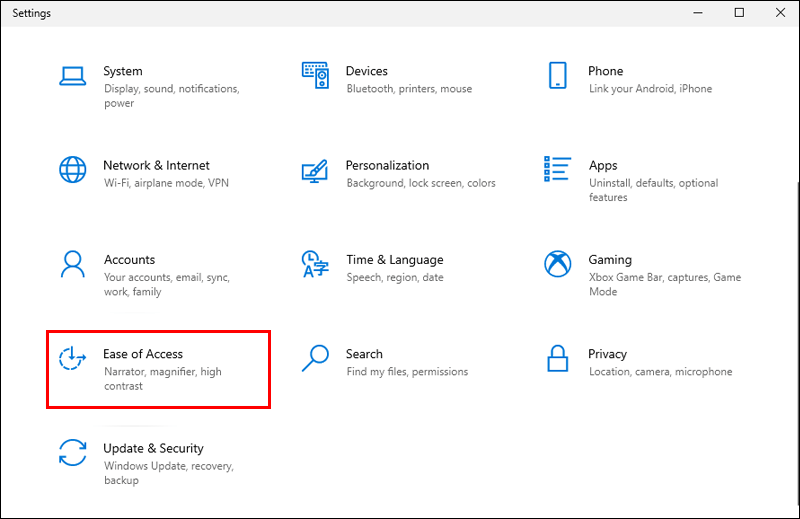Viewport: 800px width, 519px height.
Task: Select the Privacy padlock icon
Action: tap(558, 358)
